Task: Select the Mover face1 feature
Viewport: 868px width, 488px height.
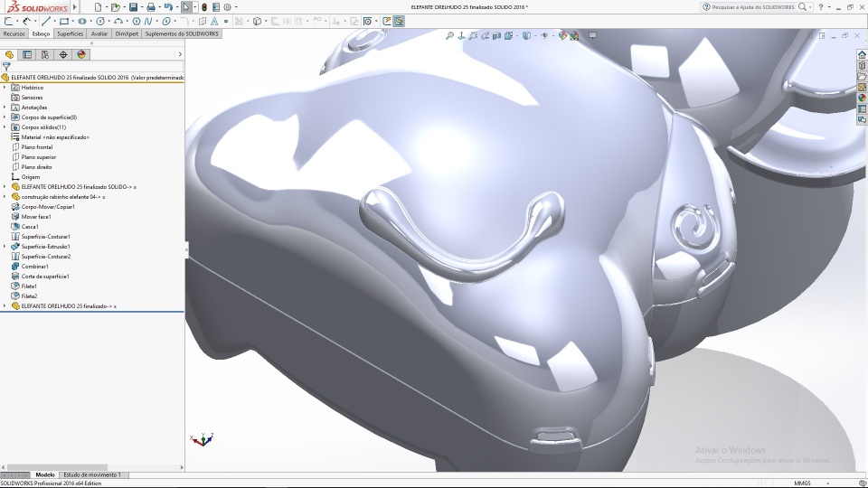Action: (x=36, y=217)
